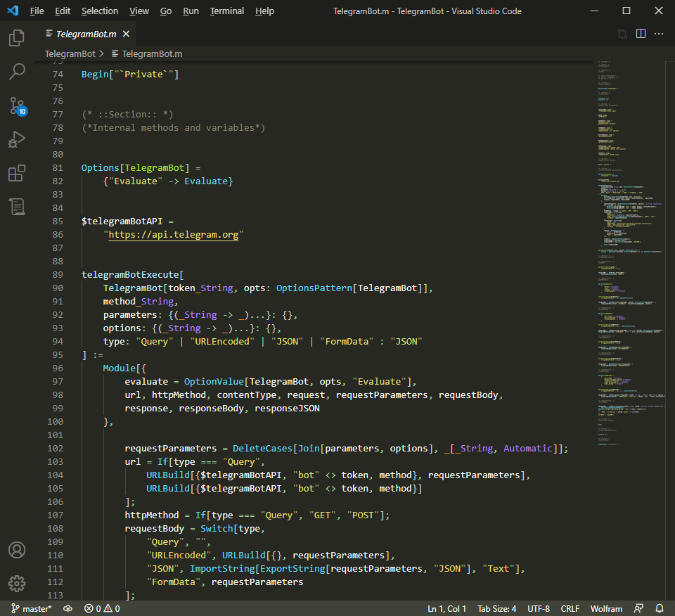Open the feedback icon in status bar
This screenshot has height=616, width=675.
(x=638, y=608)
